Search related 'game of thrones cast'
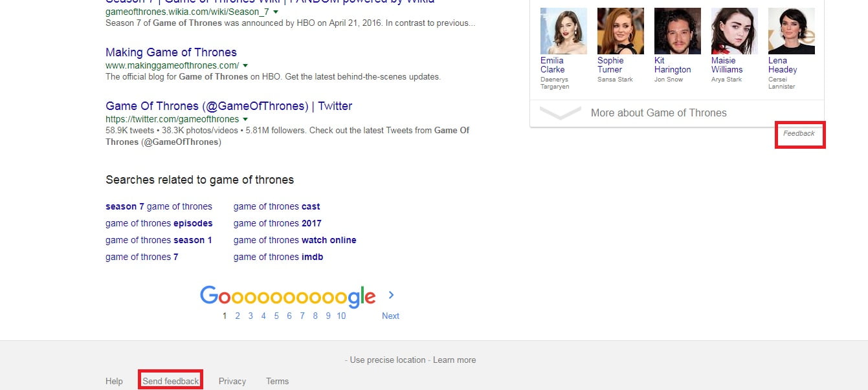This screenshot has height=390, width=868. [x=276, y=206]
